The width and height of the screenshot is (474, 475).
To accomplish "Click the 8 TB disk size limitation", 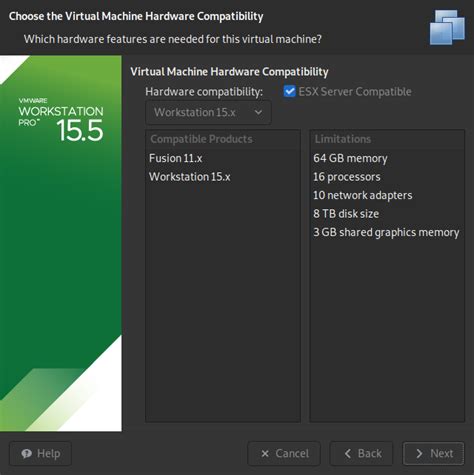I will 346,214.
